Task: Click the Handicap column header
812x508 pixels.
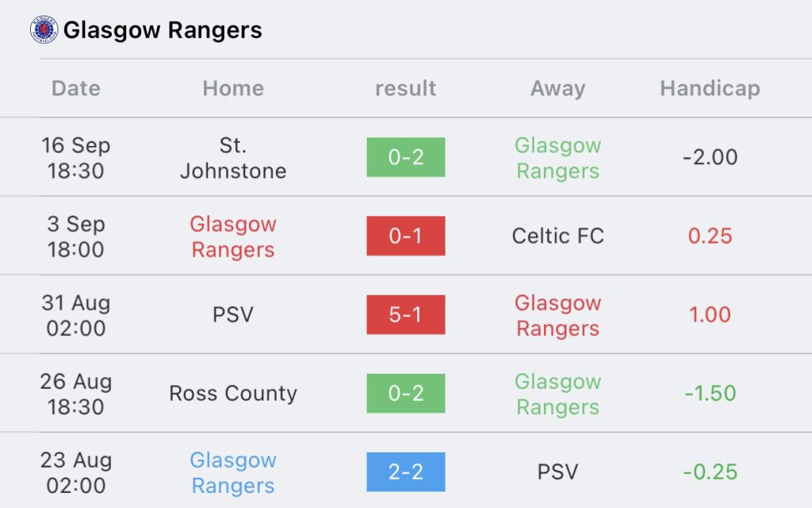Action: 710,88
